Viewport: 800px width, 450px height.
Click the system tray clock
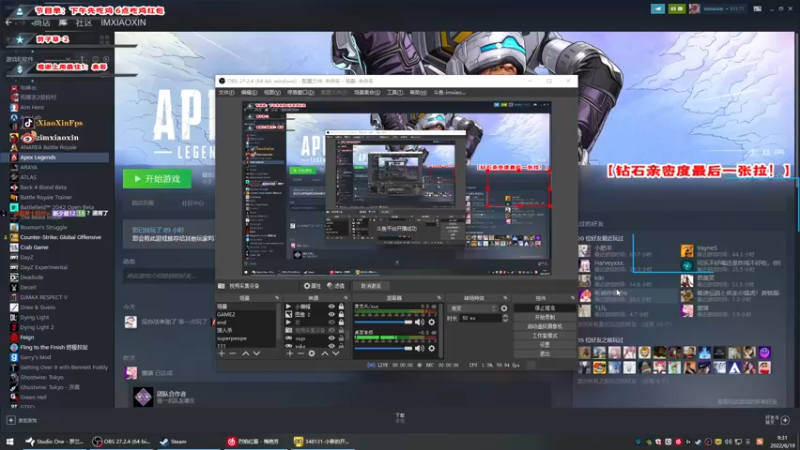(x=782, y=441)
